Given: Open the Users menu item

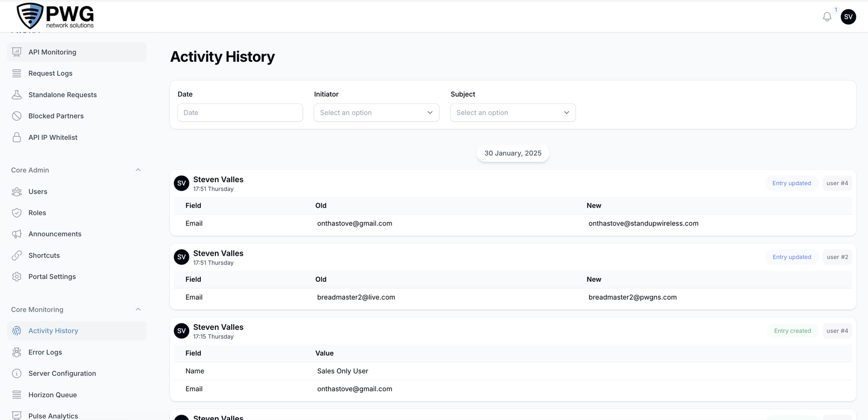Looking at the screenshot, I should (x=38, y=192).
